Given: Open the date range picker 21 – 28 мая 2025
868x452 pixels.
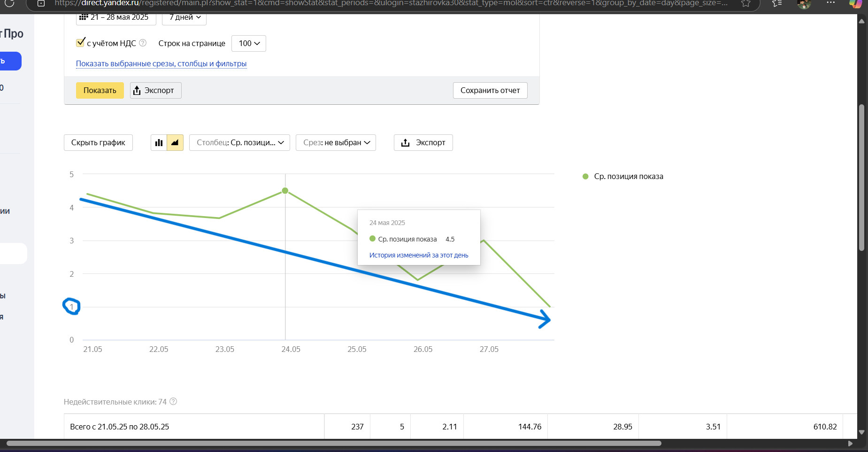Looking at the screenshot, I should (x=115, y=18).
